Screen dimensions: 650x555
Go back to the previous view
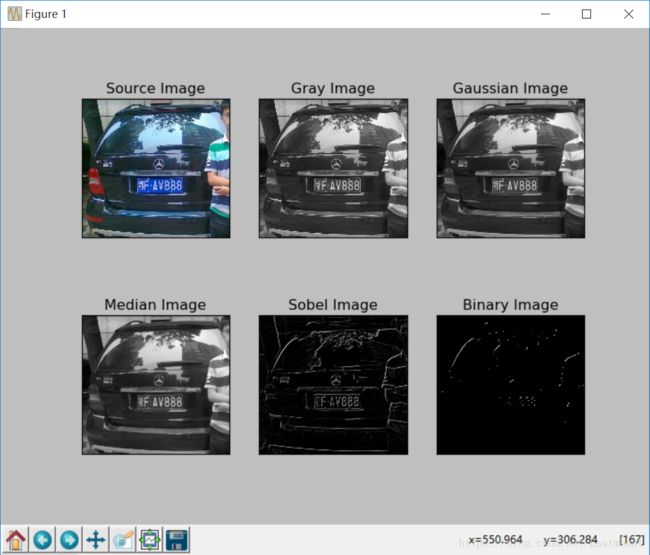click(42, 540)
